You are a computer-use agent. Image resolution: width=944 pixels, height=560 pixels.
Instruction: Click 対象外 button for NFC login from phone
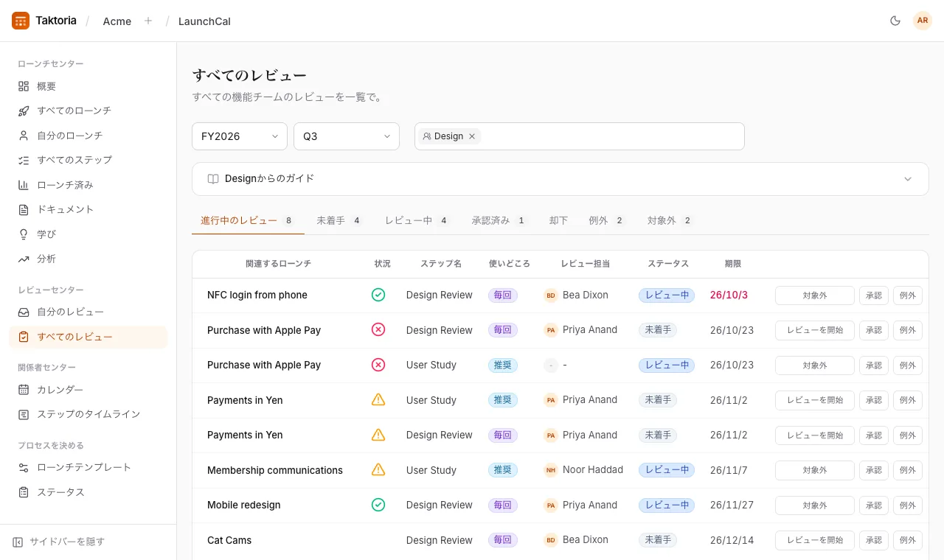pos(815,295)
